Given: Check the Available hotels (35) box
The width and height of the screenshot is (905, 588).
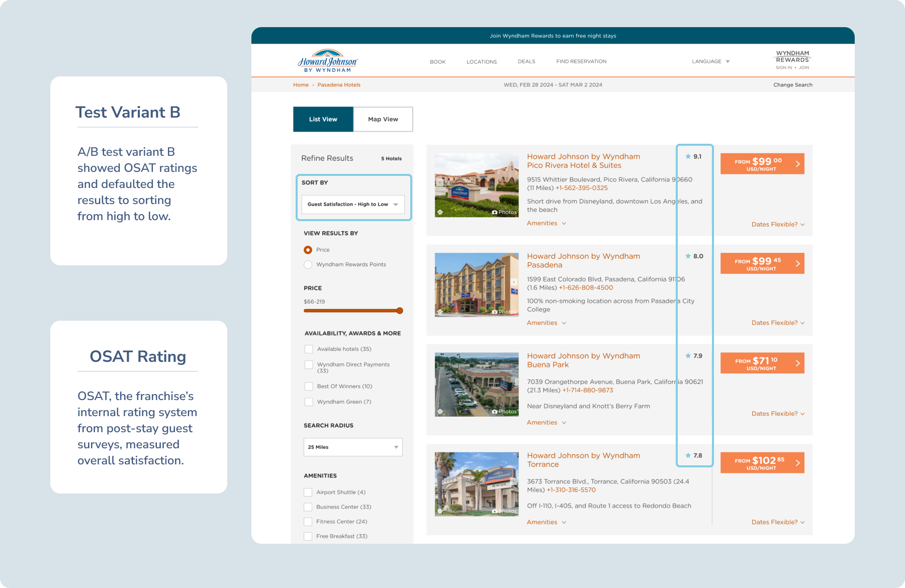Looking at the screenshot, I should [x=309, y=349].
